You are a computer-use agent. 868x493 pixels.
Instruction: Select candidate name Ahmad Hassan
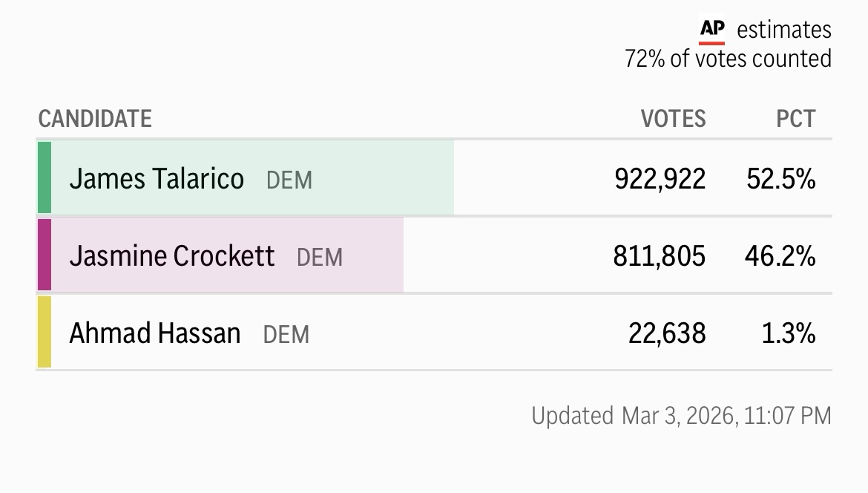pyautogui.click(x=154, y=333)
